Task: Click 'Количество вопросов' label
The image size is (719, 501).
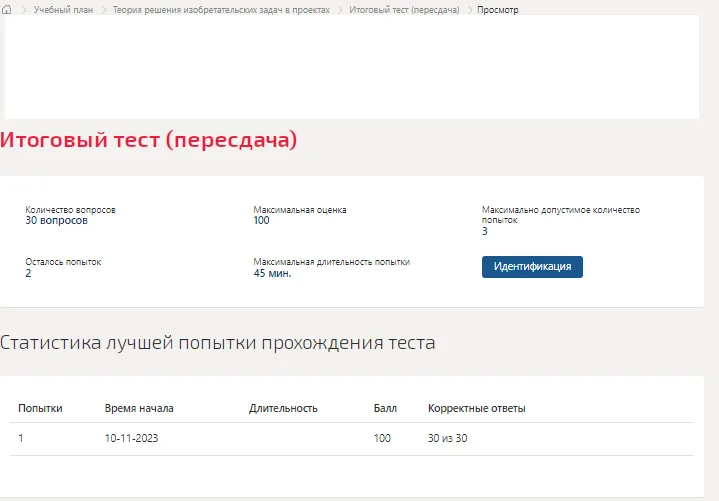Action: pyautogui.click(x=71, y=210)
